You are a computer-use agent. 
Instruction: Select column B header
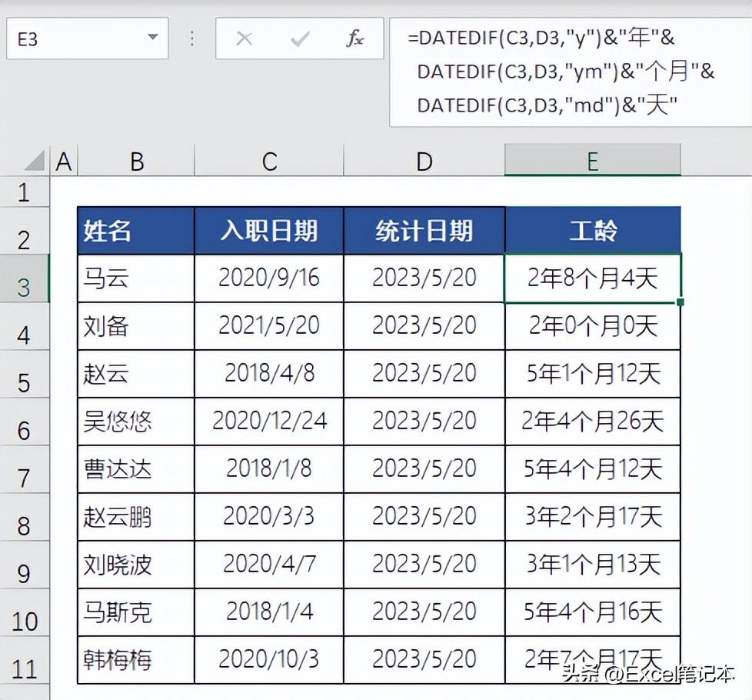136,161
